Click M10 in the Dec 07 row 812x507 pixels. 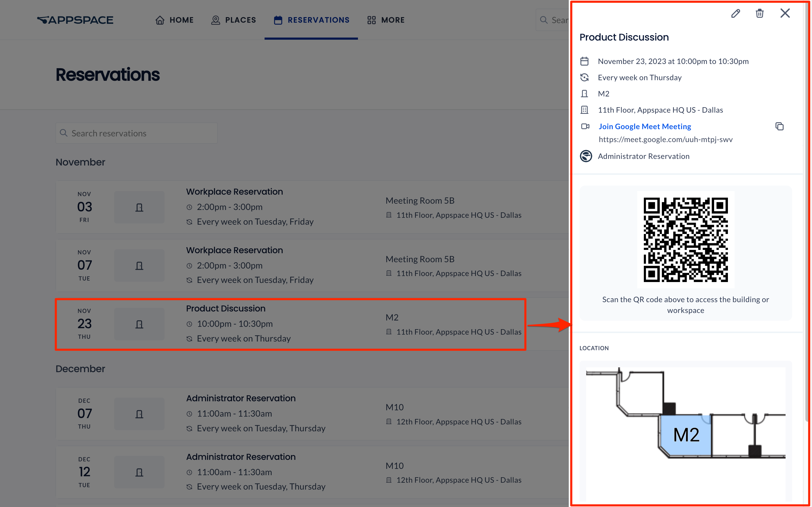(394, 407)
